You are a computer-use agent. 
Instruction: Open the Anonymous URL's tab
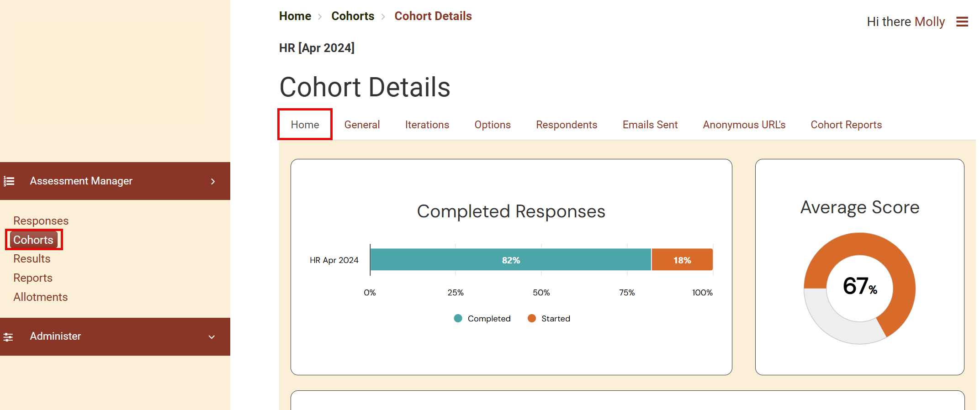[x=744, y=125]
